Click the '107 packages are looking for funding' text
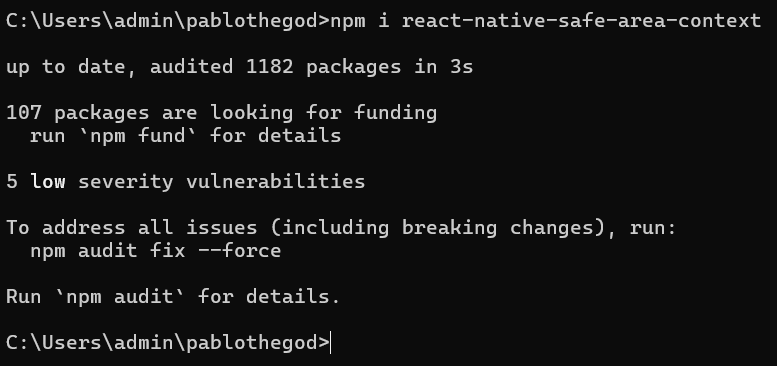The image size is (777, 366). [x=222, y=113]
